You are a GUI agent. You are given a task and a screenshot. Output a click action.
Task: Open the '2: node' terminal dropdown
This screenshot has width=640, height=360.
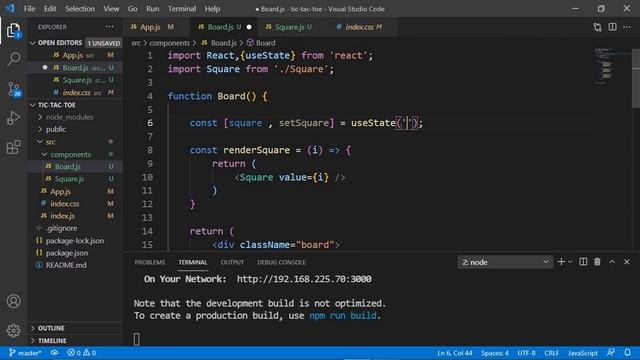point(505,262)
